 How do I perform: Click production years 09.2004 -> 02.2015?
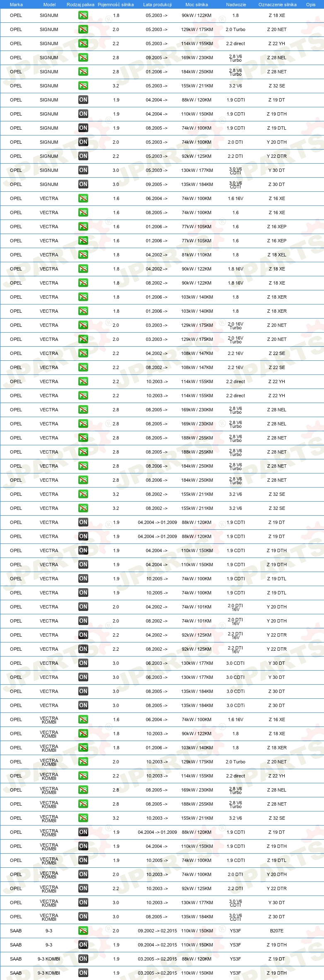pyautogui.click(x=157, y=945)
